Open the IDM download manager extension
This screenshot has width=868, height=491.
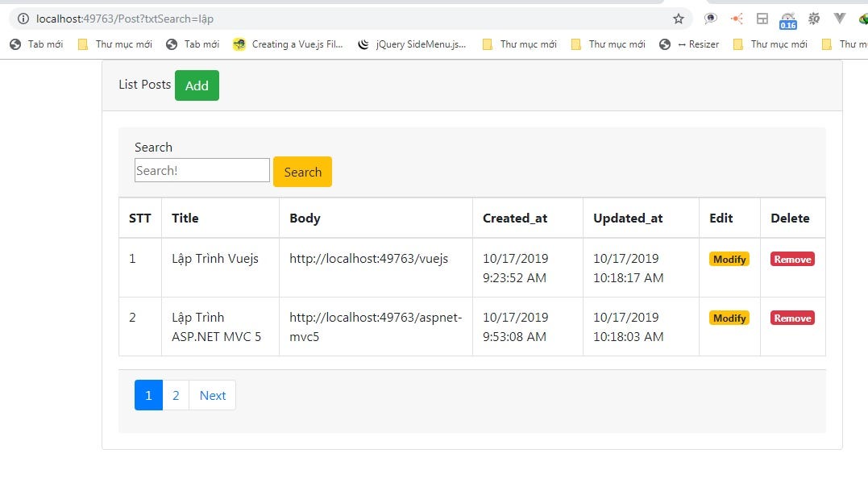(x=863, y=19)
